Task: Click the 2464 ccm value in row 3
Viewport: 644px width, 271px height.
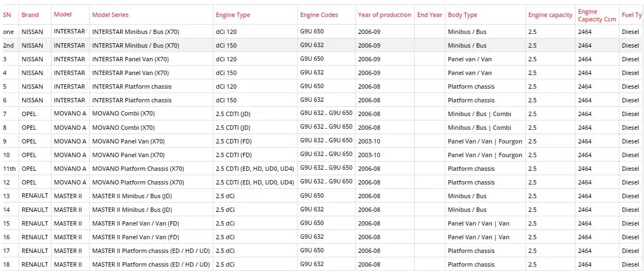Action: 585,59
